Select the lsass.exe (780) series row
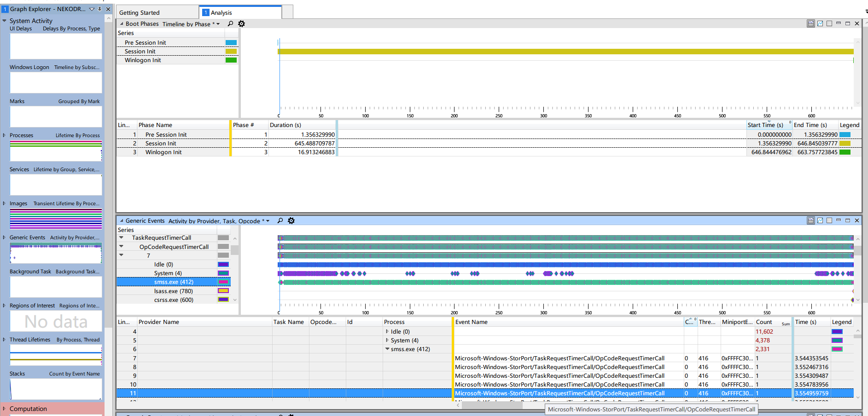The height and width of the screenshot is (416, 868). pos(173,291)
